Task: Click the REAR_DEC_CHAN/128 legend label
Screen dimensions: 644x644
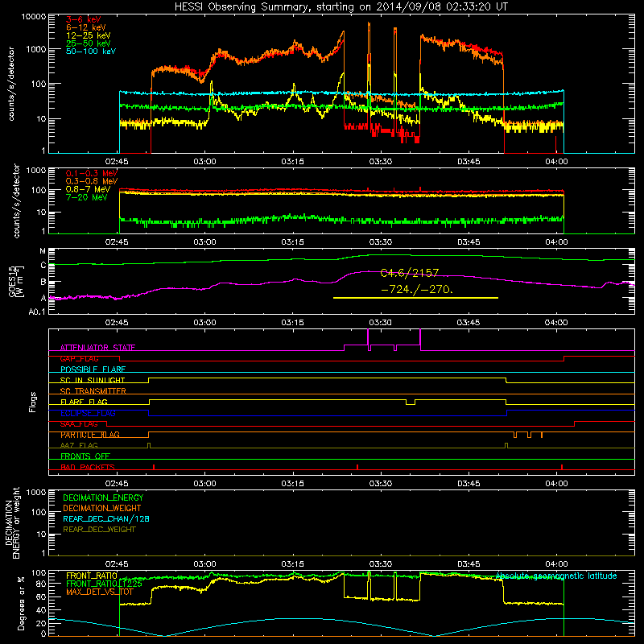Action: tap(106, 518)
